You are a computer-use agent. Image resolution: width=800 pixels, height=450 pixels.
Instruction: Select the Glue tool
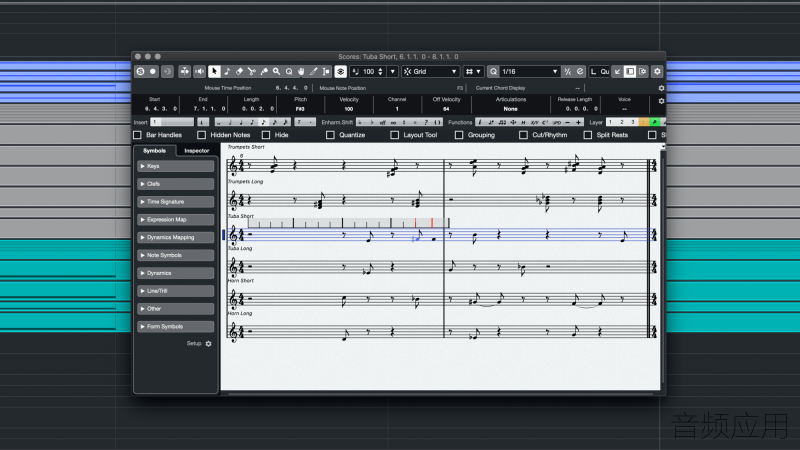[x=264, y=72]
